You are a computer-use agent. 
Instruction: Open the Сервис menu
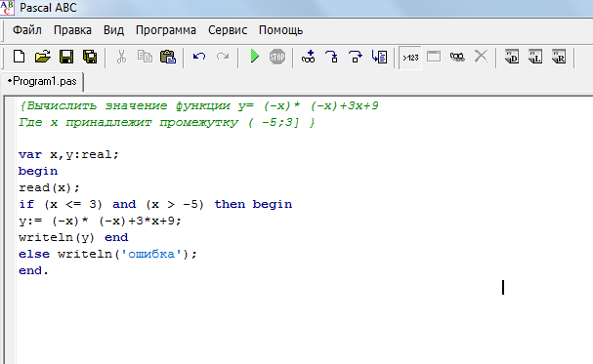pyautogui.click(x=228, y=30)
